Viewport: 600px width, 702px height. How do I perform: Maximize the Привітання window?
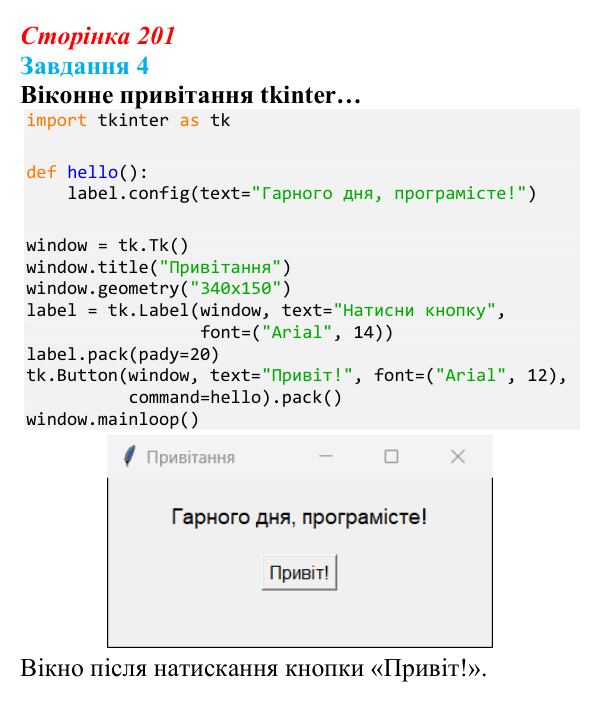tap(391, 456)
